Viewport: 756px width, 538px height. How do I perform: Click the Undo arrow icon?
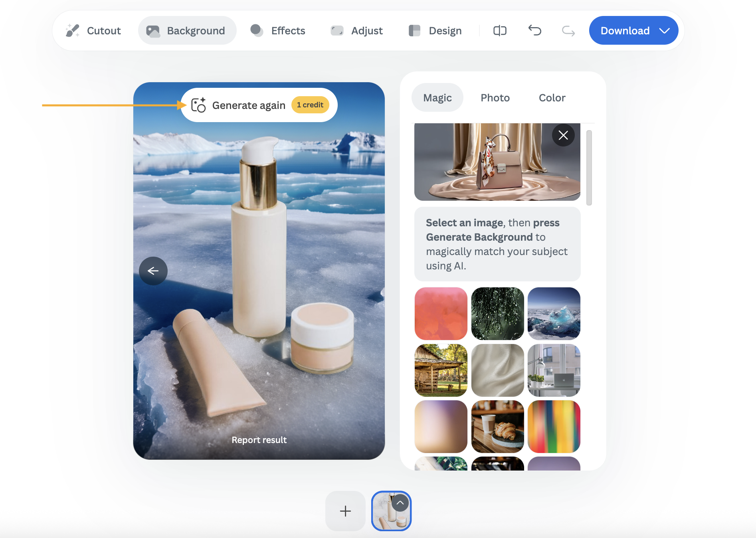click(x=534, y=30)
